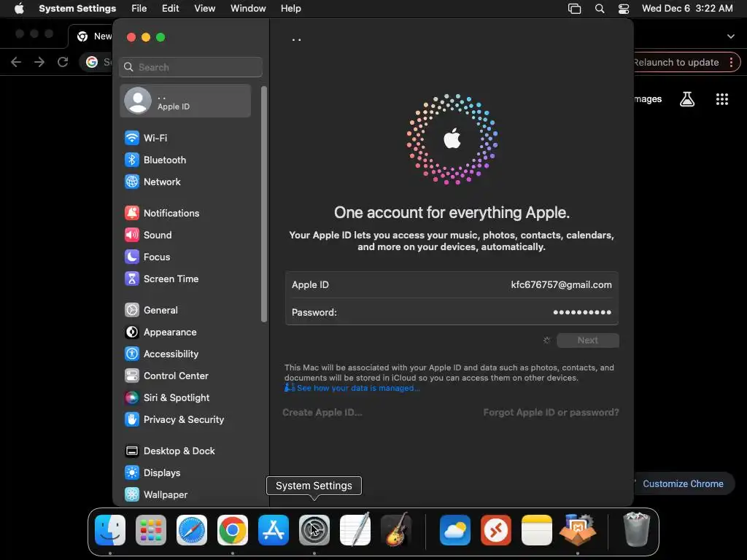
Task: Reload the page in Chrome
Action: [x=63, y=62]
